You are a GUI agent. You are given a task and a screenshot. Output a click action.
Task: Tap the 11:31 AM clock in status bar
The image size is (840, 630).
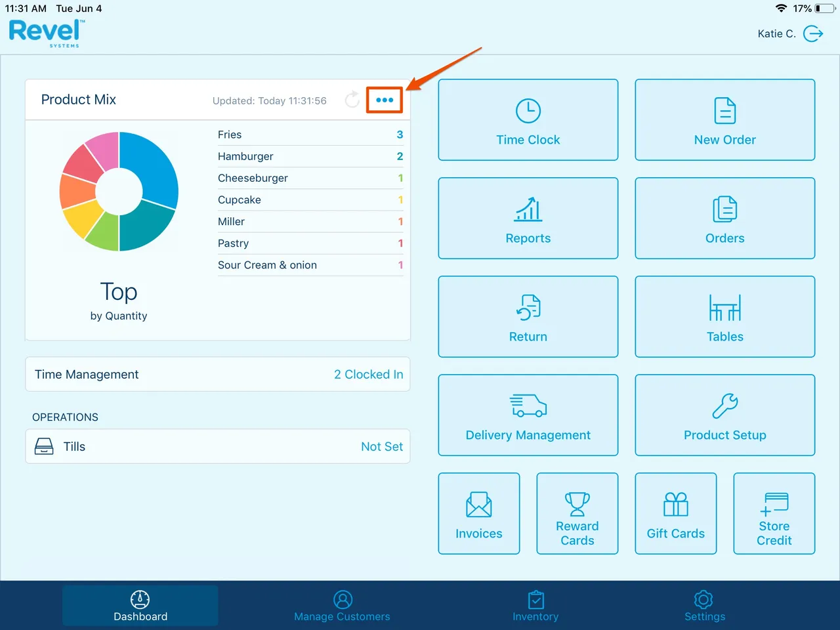pos(26,9)
